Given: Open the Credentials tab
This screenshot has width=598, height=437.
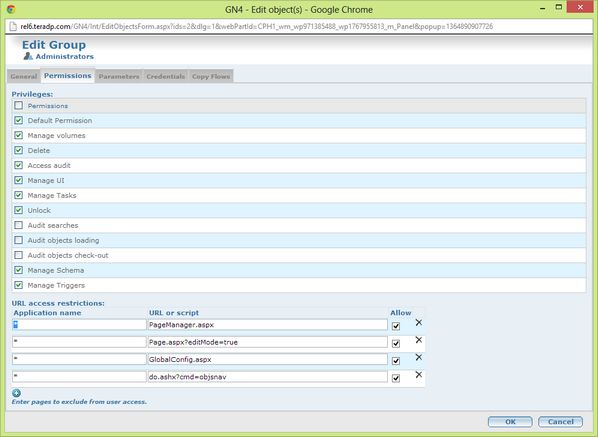Looking at the screenshot, I should click(x=166, y=76).
